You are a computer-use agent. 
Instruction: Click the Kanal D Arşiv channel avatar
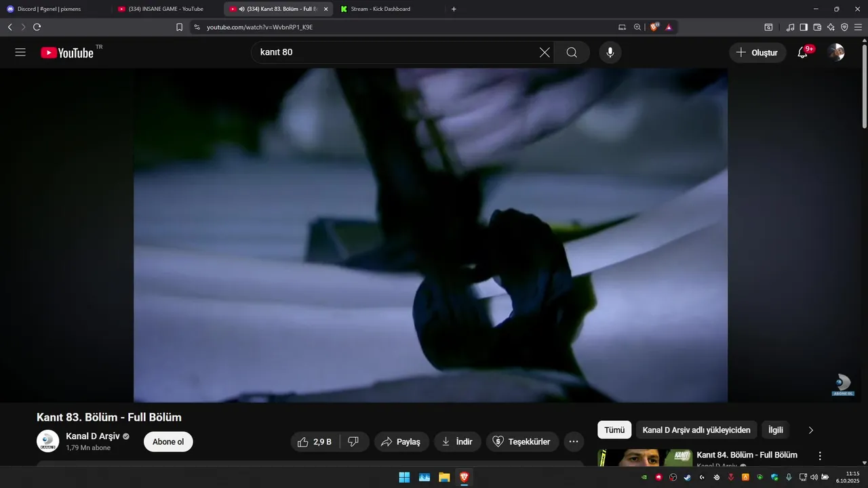click(x=47, y=441)
